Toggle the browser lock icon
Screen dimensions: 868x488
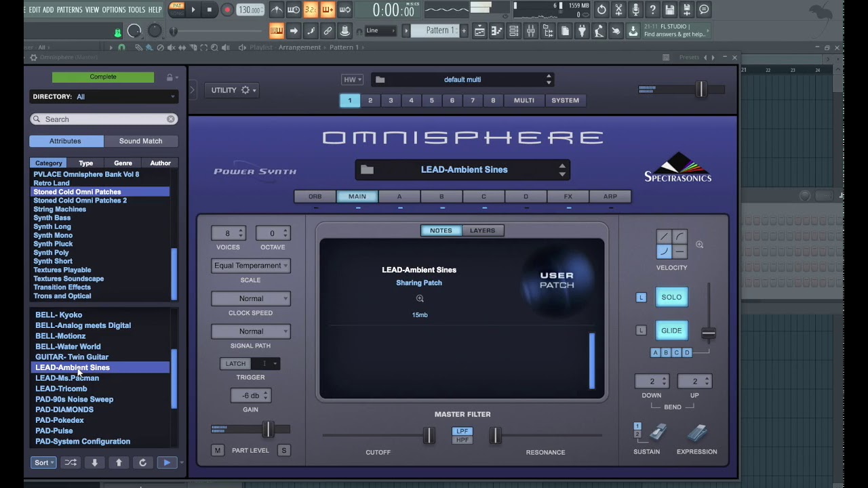[170, 77]
